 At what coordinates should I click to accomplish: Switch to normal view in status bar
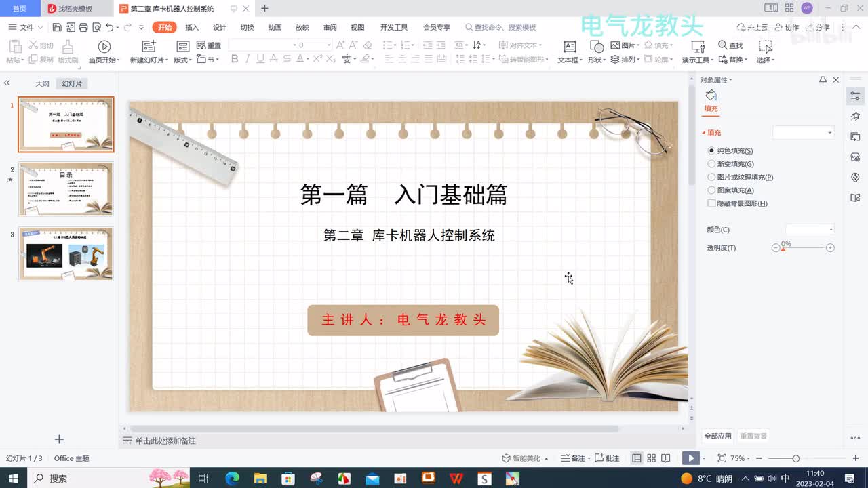(637, 458)
